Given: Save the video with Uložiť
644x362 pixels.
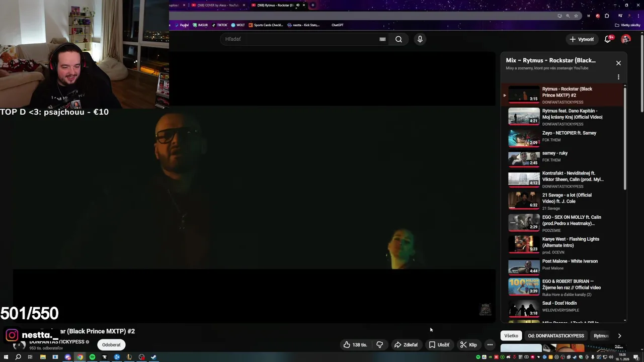Looking at the screenshot, I should click(x=439, y=345).
